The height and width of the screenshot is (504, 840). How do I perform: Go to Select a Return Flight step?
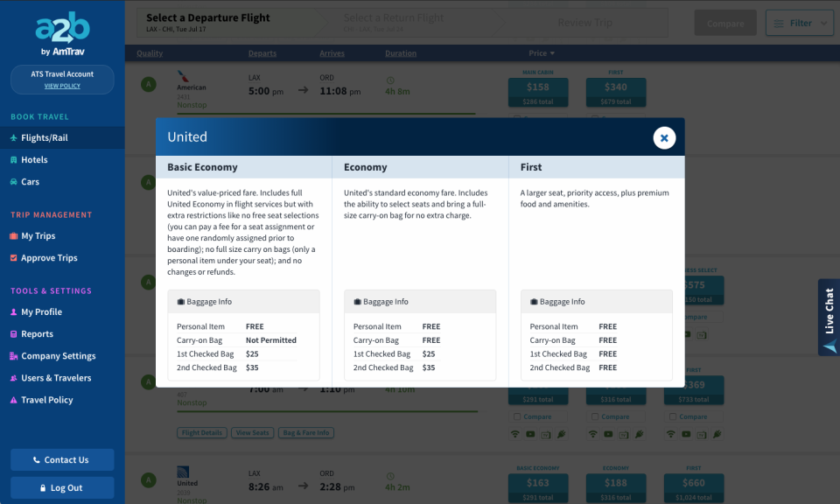click(x=409, y=23)
